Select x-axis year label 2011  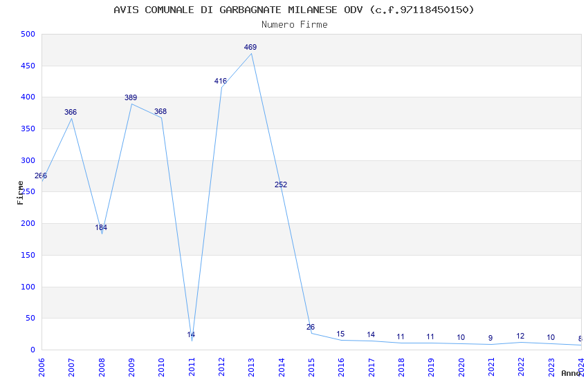point(192,368)
